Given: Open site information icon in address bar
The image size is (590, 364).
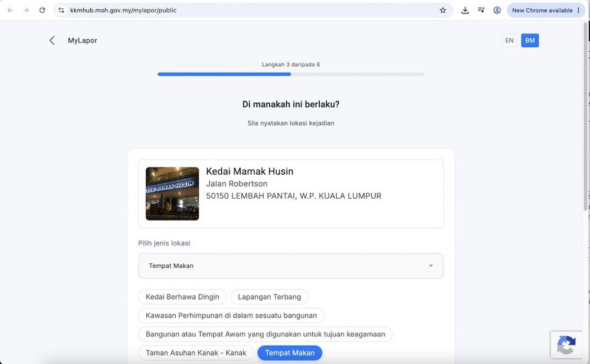Looking at the screenshot, I should pos(61,10).
